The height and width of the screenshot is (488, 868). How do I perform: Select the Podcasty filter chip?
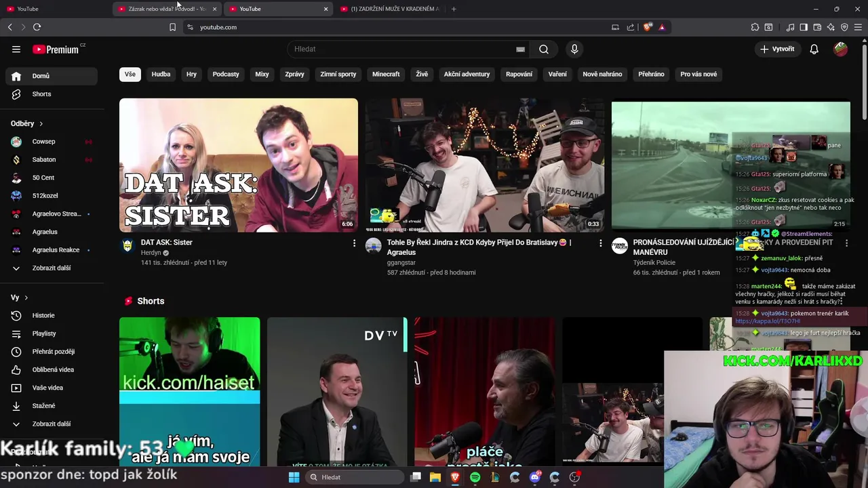click(x=226, y=74)
